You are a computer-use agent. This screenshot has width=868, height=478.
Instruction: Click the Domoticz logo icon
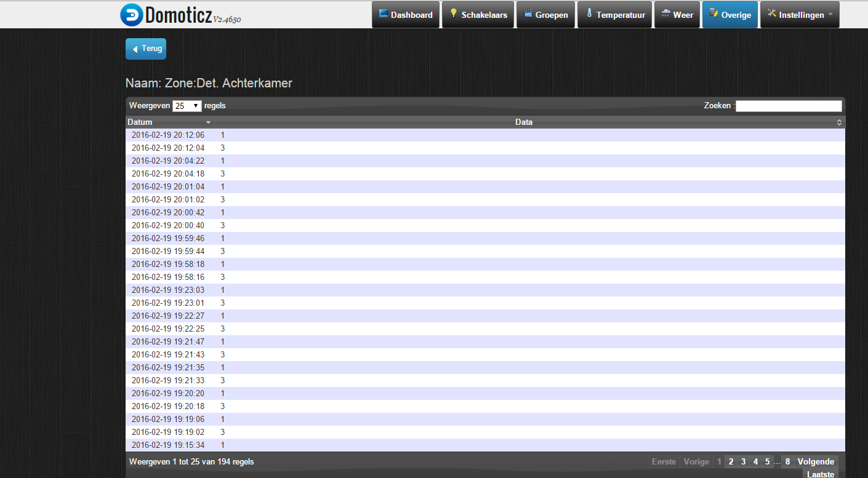(x=131, y=15)
